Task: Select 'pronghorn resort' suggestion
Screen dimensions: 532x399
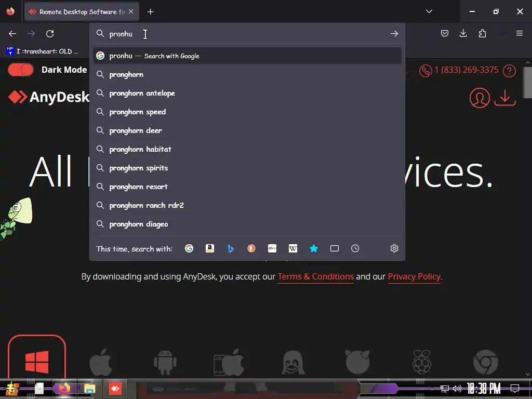Action: pos(247,187)
